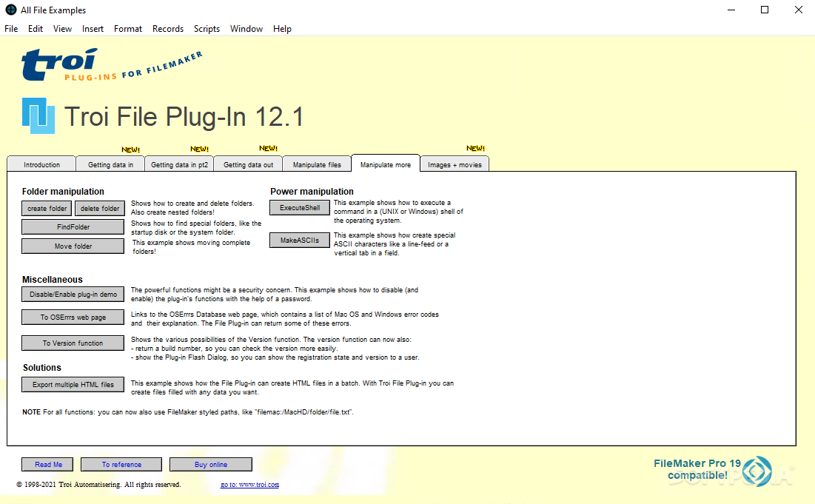This screenshot has height=504, width=815.
Task: Select the Manipulate more tab
Action: tap(385, 164)
